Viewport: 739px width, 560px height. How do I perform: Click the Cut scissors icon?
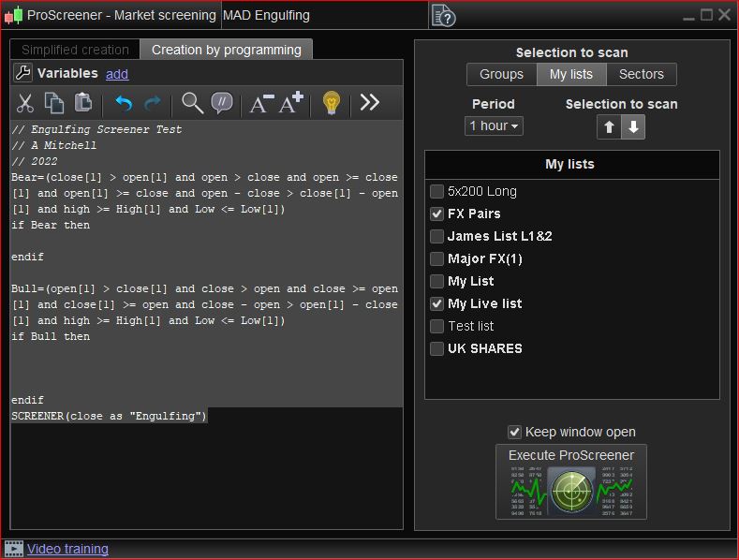25,103
